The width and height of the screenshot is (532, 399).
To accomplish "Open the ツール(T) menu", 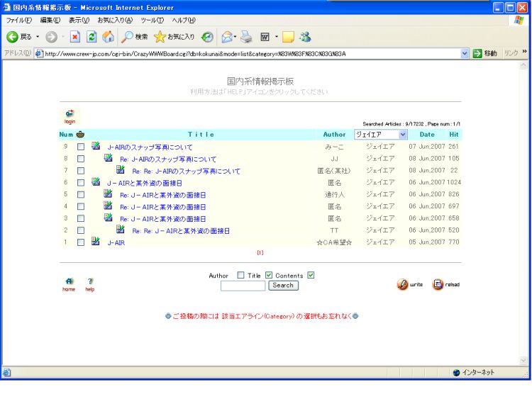I will click(153, 20).
